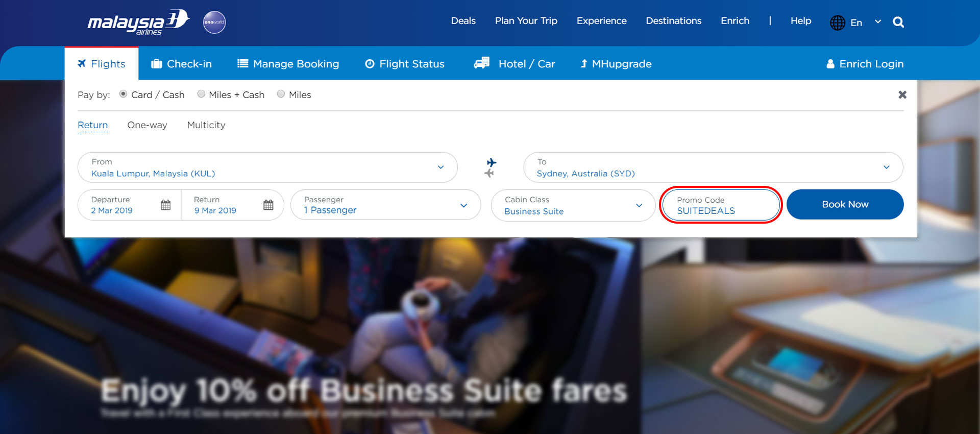980x434 pixels.
Task: Open the Help link
Action: (801, 21)
